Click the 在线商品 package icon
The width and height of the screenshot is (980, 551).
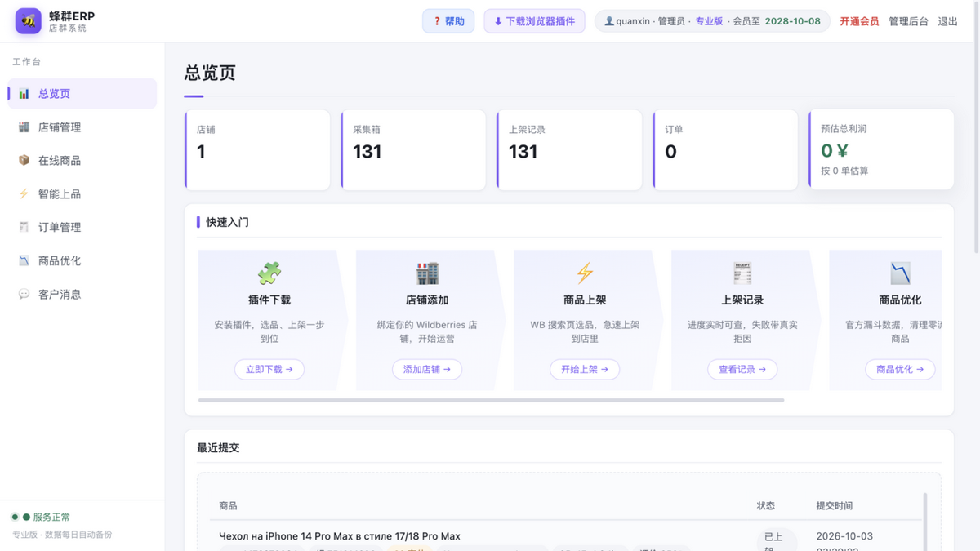pyautogui.click(x=24, y=161)
